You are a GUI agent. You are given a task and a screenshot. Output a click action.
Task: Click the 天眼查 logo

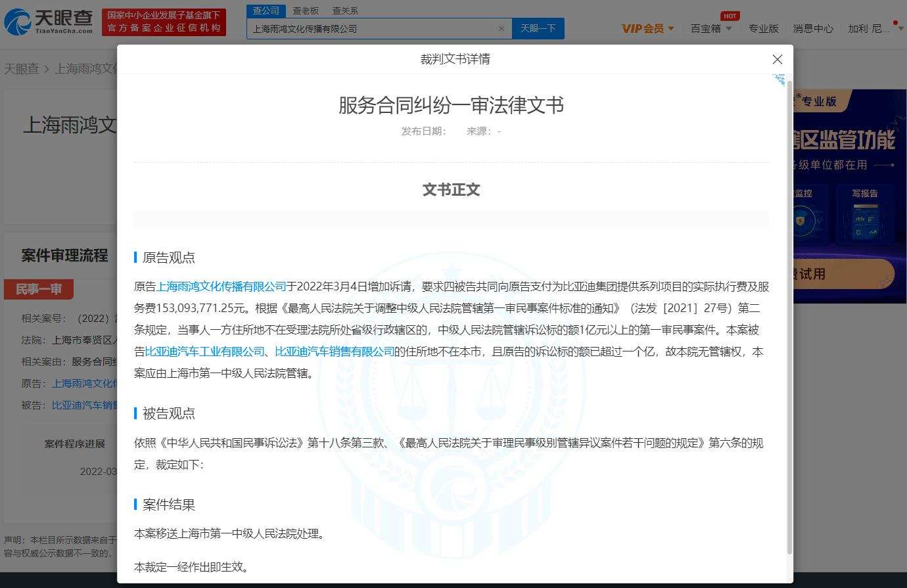(x=49, y=22)
